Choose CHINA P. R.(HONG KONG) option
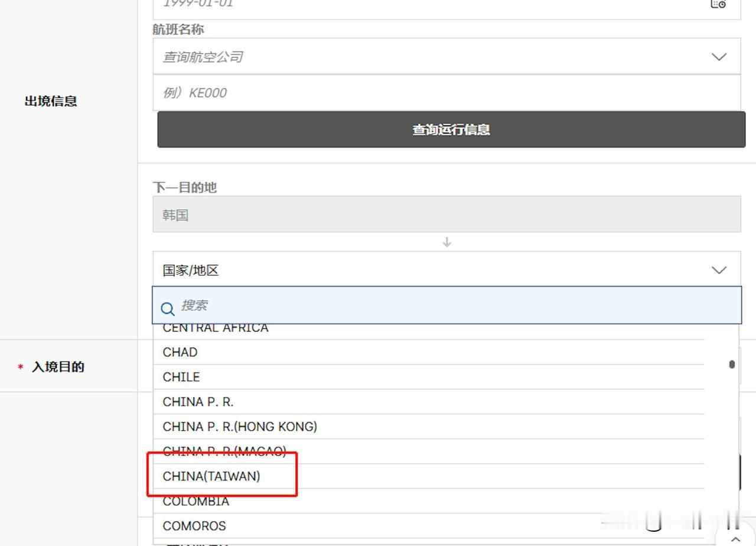This screenshot has width=756, height=546. 236,426
